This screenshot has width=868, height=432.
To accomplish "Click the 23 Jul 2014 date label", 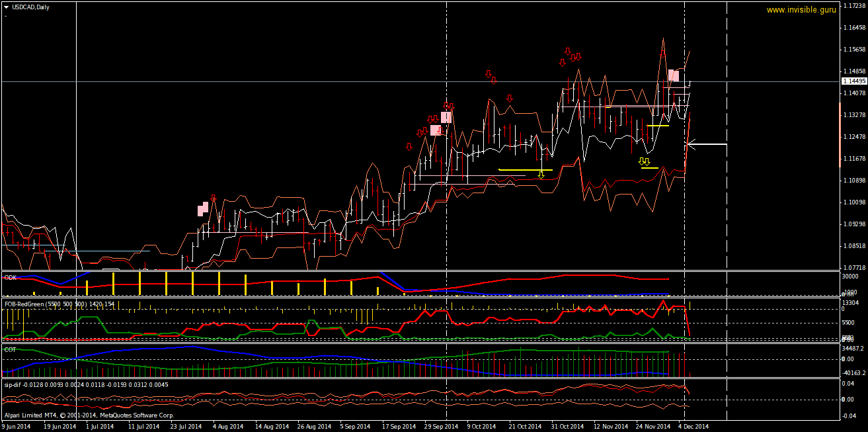I will pos(188,427).
